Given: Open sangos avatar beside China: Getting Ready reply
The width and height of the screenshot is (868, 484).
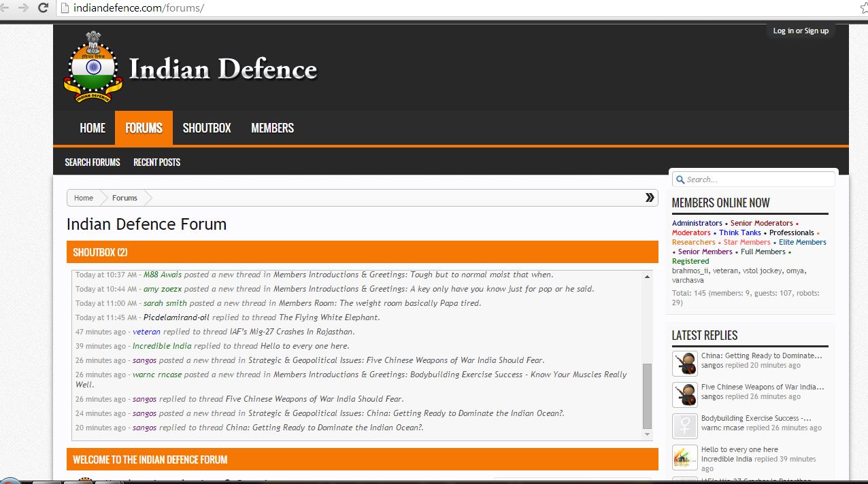Looking at the screenshot, I should 685,364.
